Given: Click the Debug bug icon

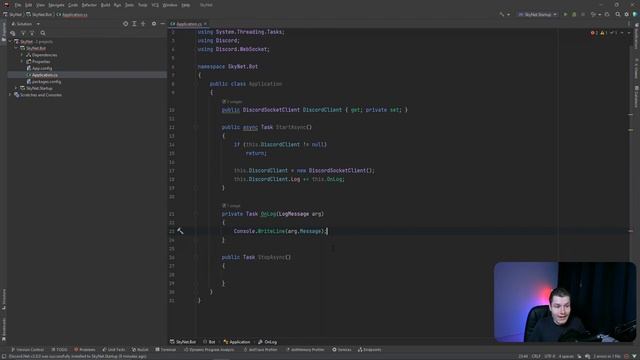Looking at the screenshot, I should [574, 15].
